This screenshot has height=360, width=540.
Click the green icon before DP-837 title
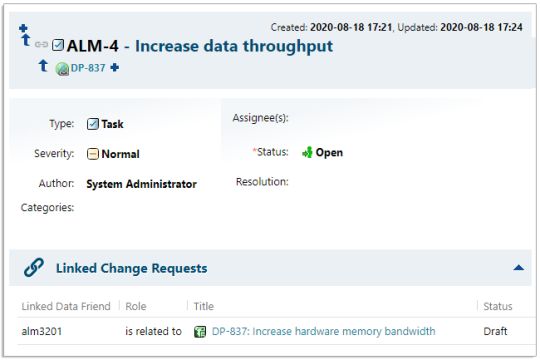coord(200,332)
